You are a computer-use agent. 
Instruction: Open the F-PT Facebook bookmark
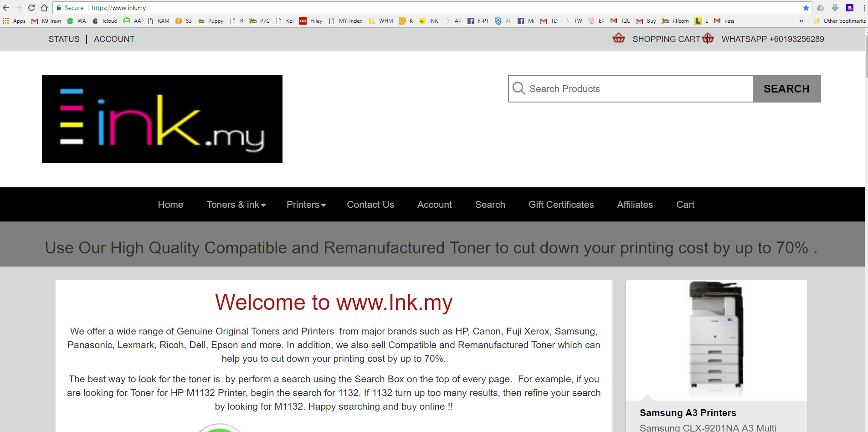pyautogui.click(x=478, y=21)
